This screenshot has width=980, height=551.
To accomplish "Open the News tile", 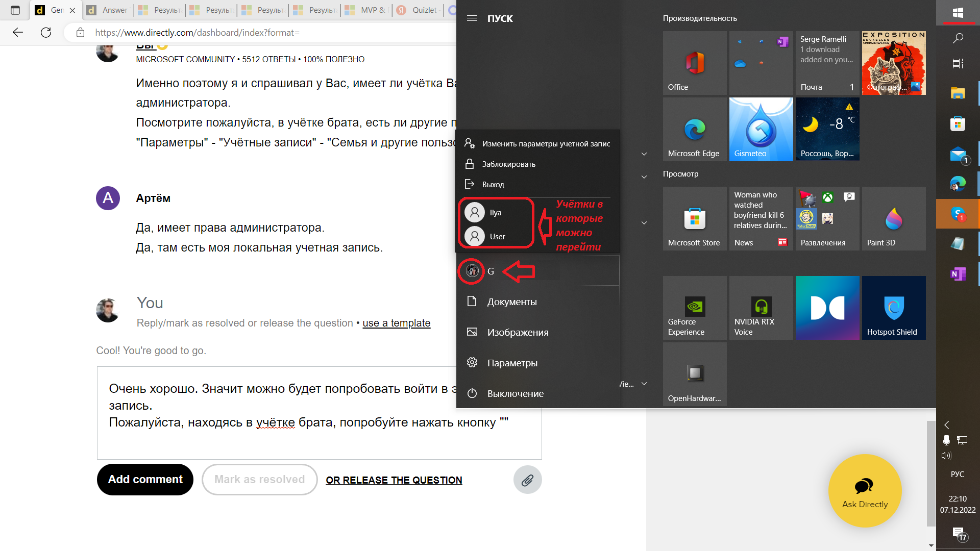I will pyautogui.click(x=761, y=218).
